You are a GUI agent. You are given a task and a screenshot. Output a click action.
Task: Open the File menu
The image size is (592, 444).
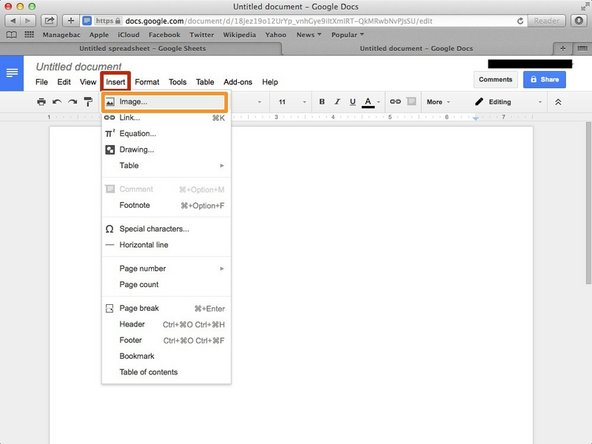(x=42, y=82)
